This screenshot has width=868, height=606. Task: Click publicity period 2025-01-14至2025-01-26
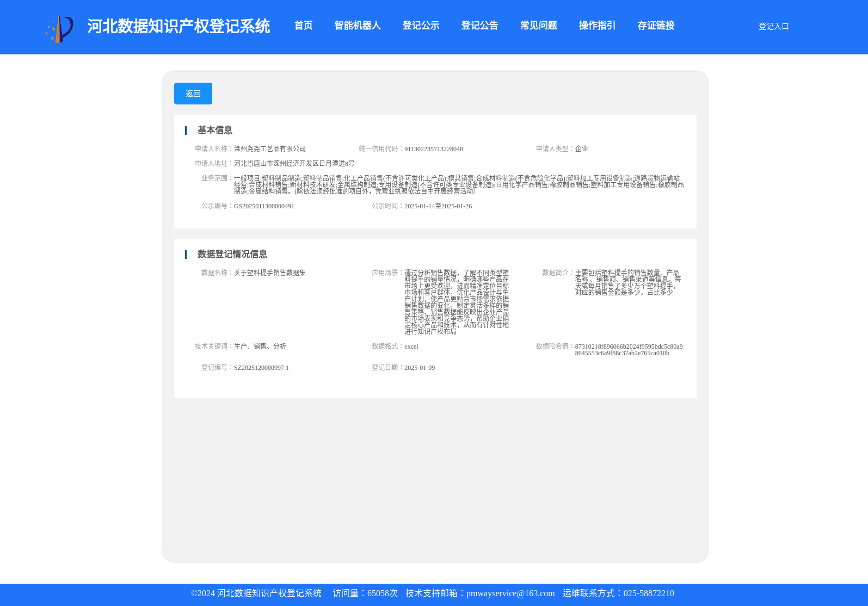pyautogui.click(x=438, y=206)
